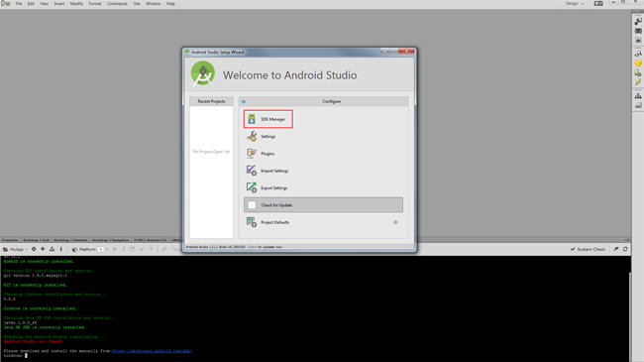Screen dimensions: 644x362
Task: Open the Insert menu
Action: coord(59,4)
